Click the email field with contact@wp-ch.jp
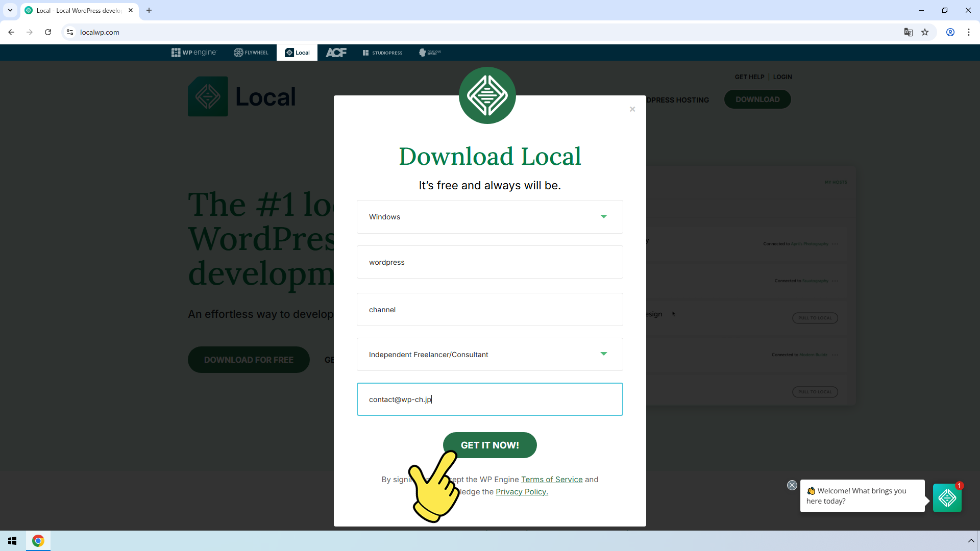Viewport: 980px width, 551px height. click(x=489, y=399)
